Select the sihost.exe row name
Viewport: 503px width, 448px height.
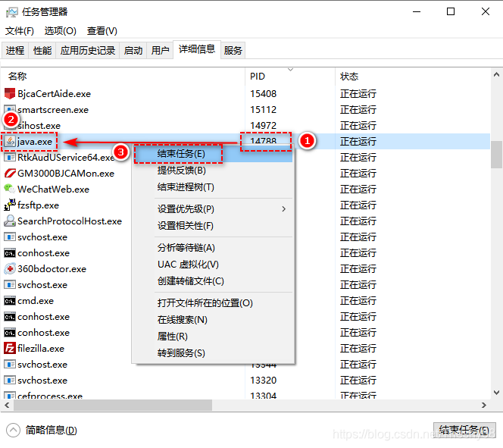coord(39,126)
